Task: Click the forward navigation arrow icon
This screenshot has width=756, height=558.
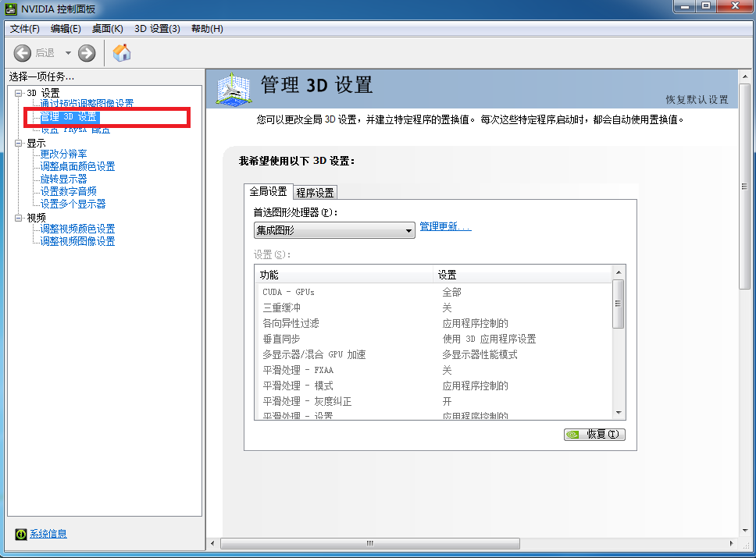Action: tap(87, 53)
